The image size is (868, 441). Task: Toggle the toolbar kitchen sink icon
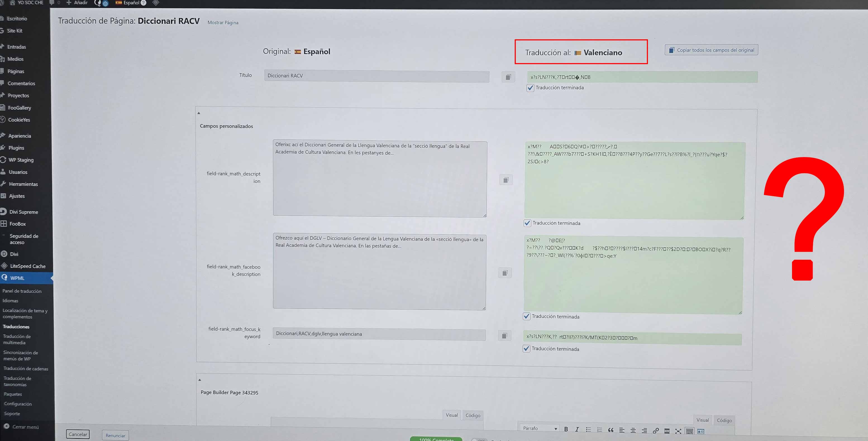(x=690, y=431)
